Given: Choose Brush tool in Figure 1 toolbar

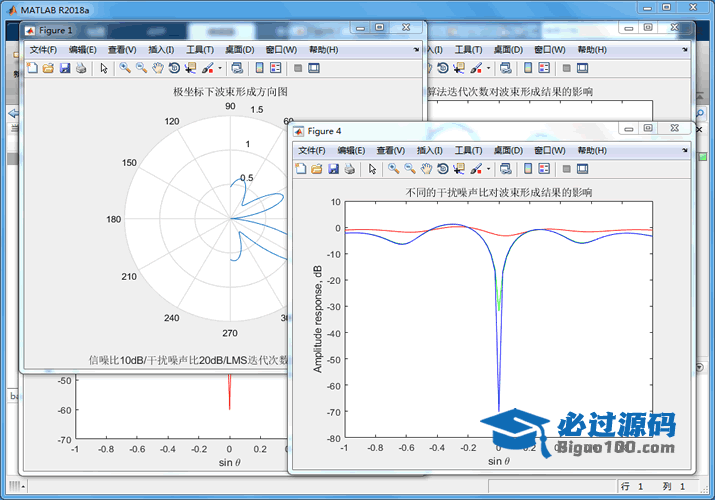Looking at the screenshot, I should 207,68.
